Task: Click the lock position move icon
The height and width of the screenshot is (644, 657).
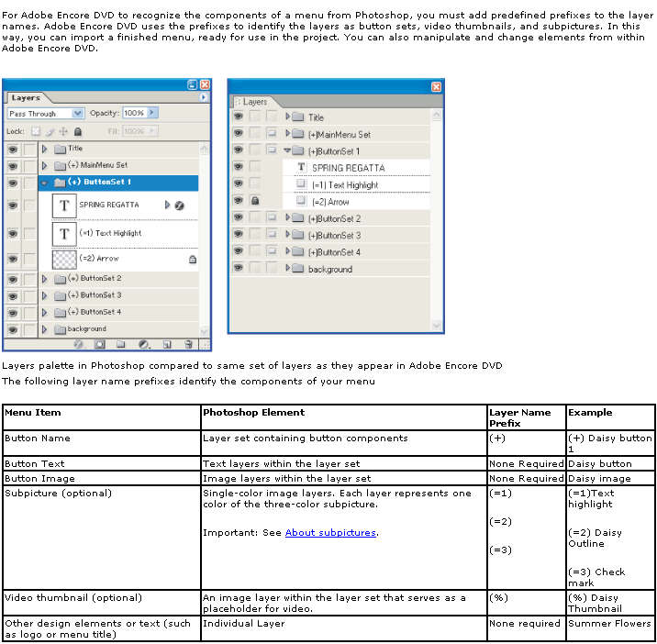Action: coord(63,131)
